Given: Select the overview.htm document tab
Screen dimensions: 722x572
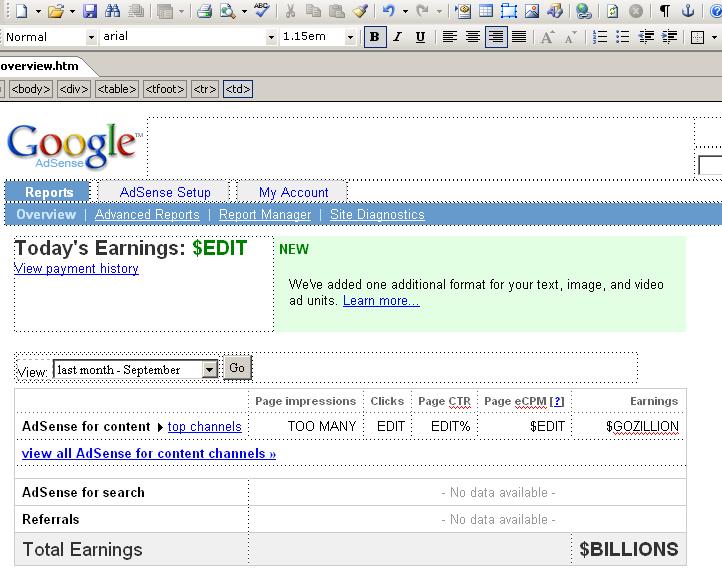Looking at the screenshot, I should pos(41,66).
